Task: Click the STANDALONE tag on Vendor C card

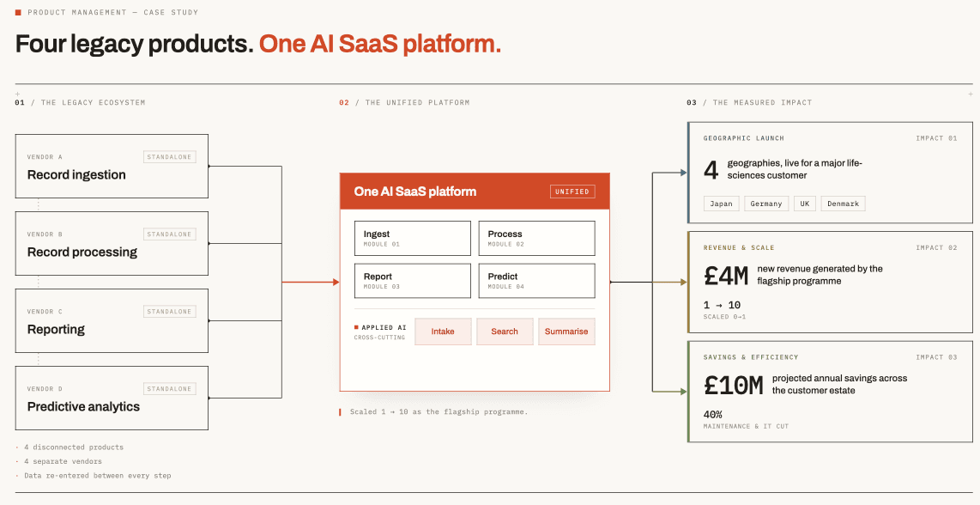Action: pyautogui.click(x=169, y=312)
